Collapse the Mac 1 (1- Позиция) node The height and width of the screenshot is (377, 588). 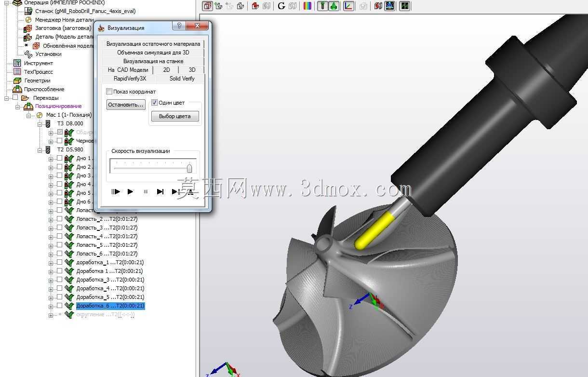[x=29, y=116]
